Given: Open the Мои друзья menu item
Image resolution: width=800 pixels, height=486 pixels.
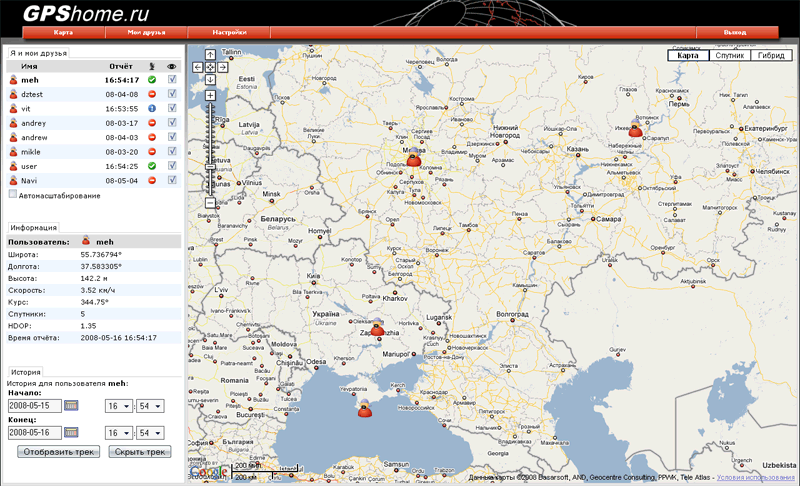Looking at the screenshot, I should coord(146,32).
